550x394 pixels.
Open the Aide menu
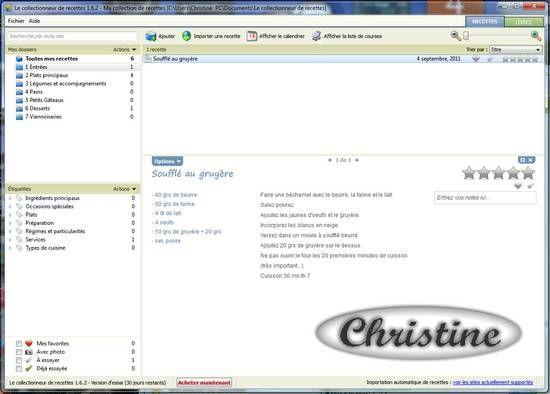[x=34, y=21]
